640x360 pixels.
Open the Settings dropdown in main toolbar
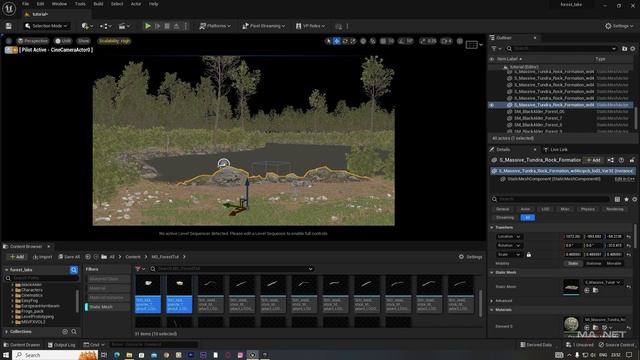pyautogui.click(x=619, y=26)
